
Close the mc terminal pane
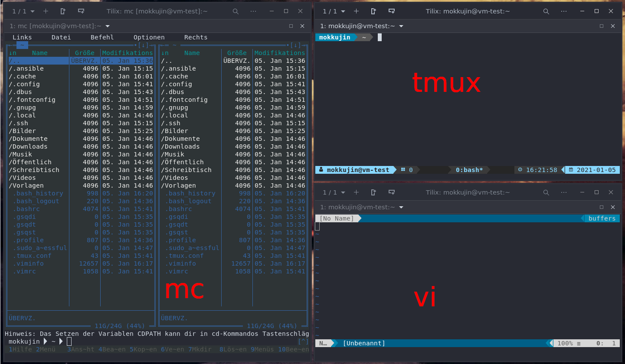pos(303,26)
